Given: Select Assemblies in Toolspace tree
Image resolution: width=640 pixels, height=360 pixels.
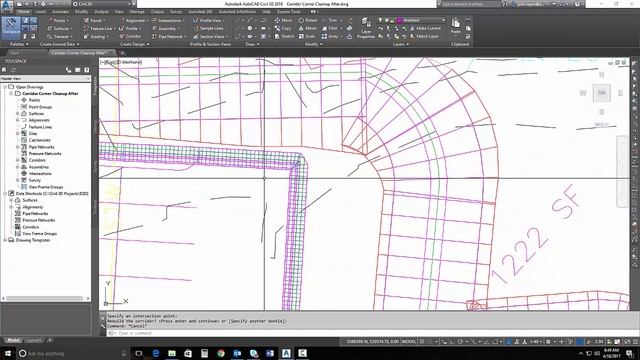Looking at the screenshot, I should pyautogui.click(x=39, y=167).
